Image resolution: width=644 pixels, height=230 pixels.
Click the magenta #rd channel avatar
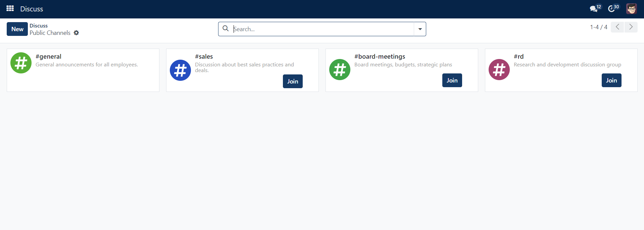click(x=499, y=69)
